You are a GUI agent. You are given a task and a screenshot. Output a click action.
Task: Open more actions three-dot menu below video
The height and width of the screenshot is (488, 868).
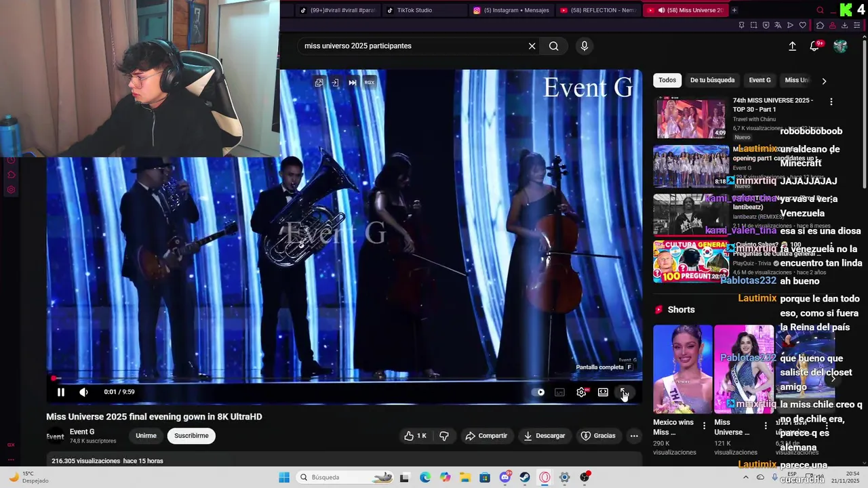click(634, 436)
